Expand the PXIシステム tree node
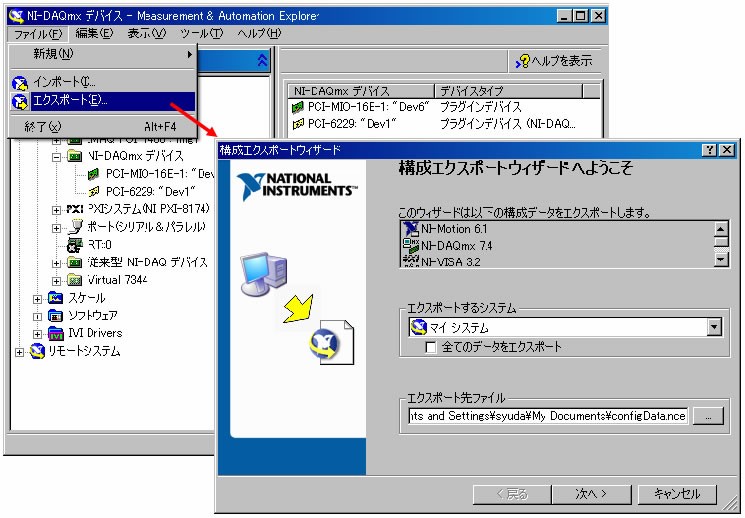Image resolution: width=745 pixels, height=518 pixels. click(56, 210)
